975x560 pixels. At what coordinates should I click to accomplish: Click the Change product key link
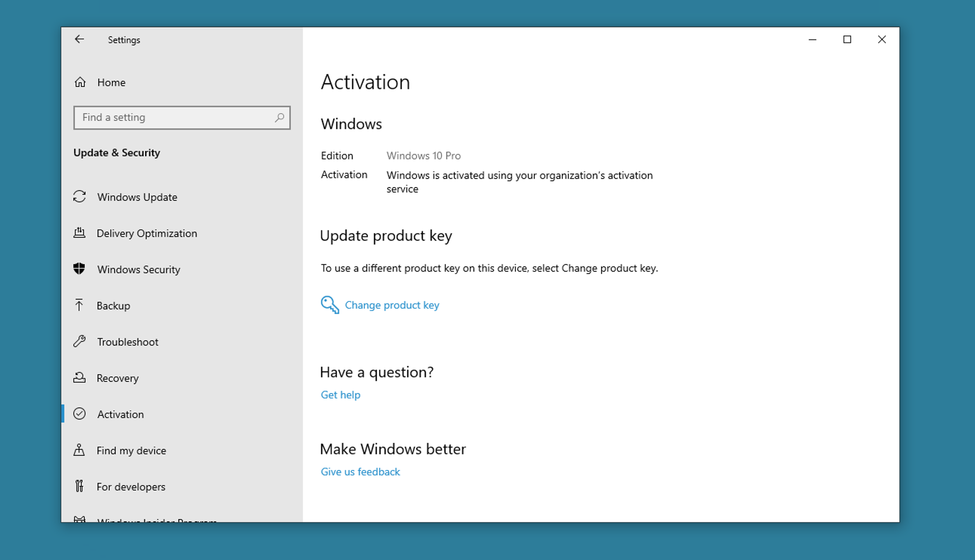click(392, 305)
